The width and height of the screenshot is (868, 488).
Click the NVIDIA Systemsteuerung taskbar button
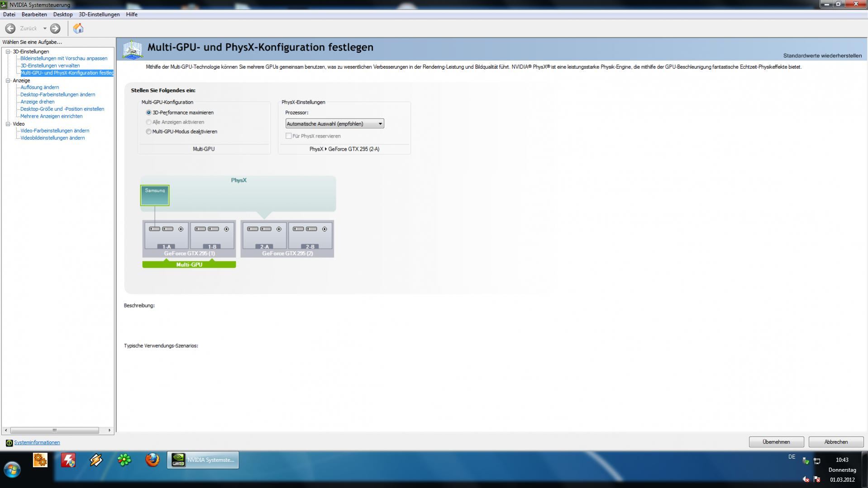click(203, 460)
